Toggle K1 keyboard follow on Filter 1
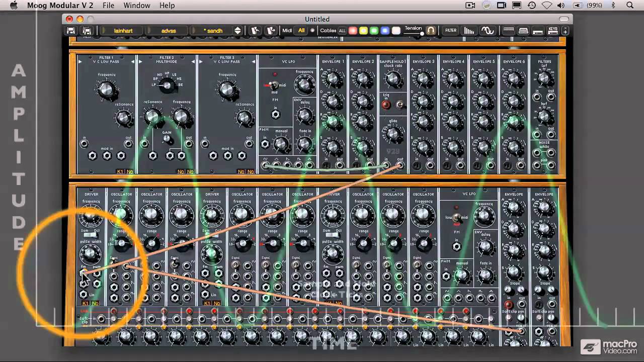Image resolution: width=644 pixels, height=362 pixels. click(x=120, y=171)
